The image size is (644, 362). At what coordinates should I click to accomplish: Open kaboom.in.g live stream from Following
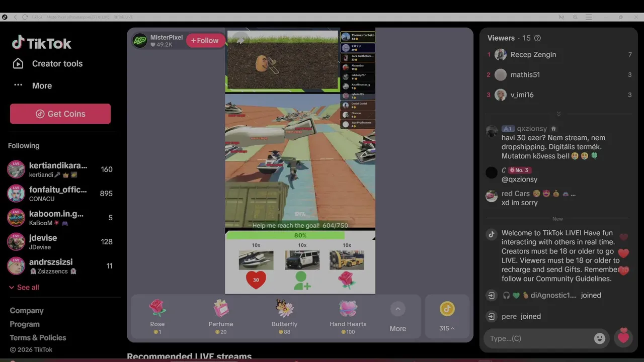(x=60, y=218)
